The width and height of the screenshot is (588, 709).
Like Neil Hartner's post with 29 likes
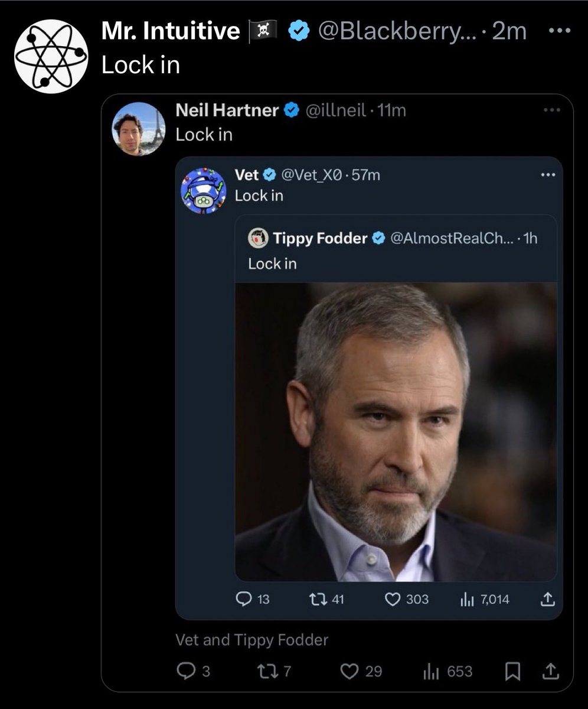(361, 671)
